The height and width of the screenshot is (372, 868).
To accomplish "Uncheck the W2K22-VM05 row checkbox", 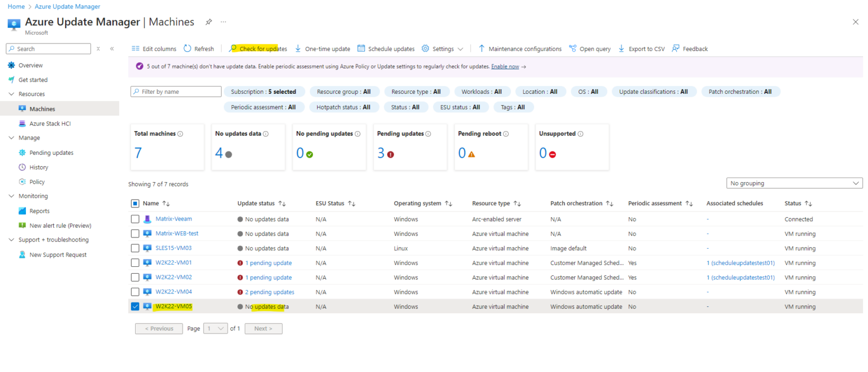I will coord(136,306).
